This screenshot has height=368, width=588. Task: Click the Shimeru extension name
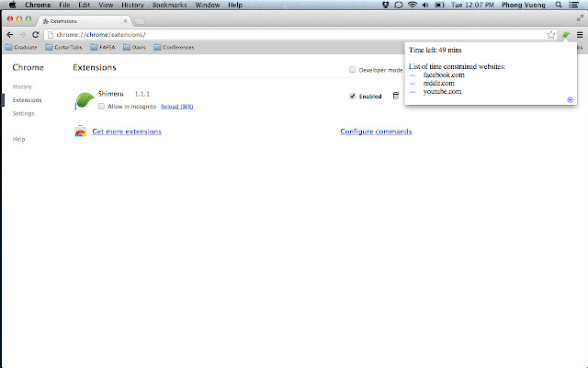pos(110,94)
